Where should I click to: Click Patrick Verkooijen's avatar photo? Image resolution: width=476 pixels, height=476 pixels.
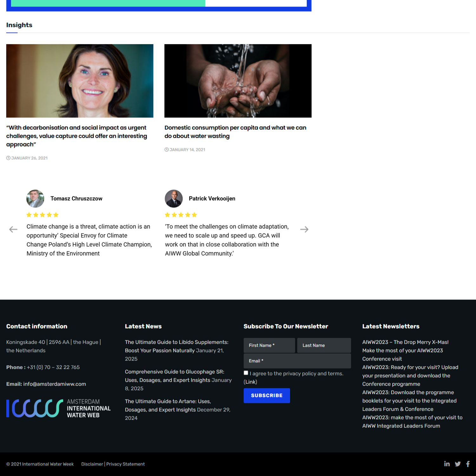(x=174, y=199)
